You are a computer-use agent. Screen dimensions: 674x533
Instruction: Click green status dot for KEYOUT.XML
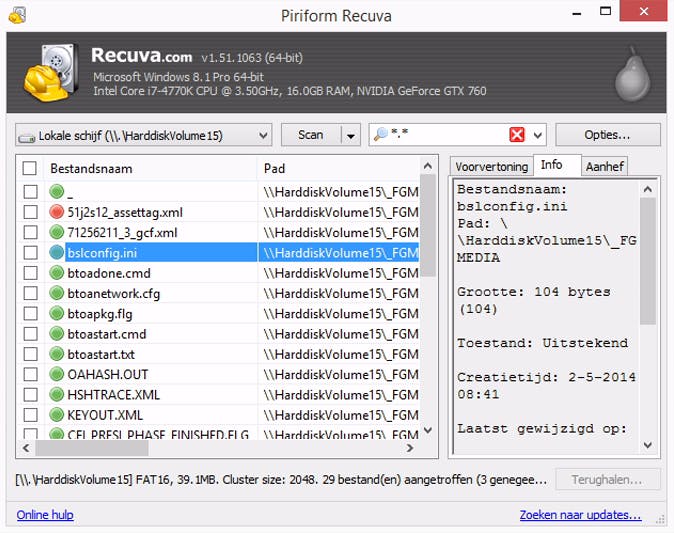tap(56, 415)
